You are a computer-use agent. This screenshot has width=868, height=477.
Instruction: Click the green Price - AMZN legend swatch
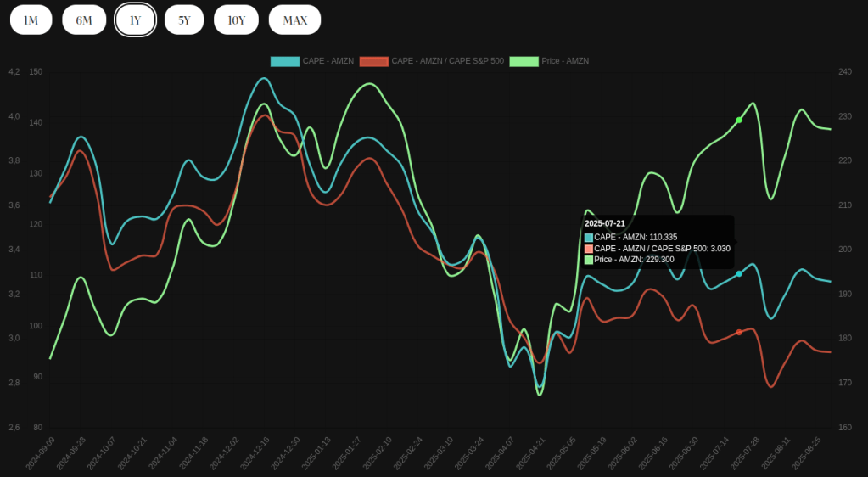(x=524, y=61)
